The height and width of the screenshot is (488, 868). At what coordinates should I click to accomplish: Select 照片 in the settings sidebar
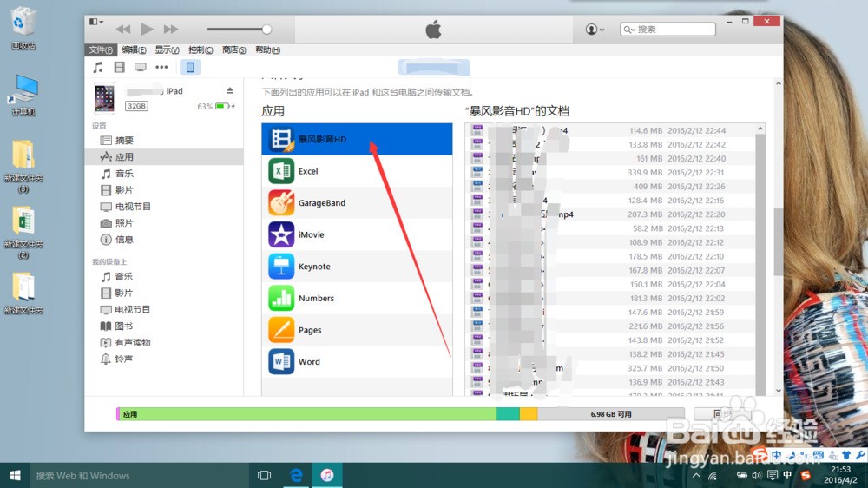click(x=124, y=223)
